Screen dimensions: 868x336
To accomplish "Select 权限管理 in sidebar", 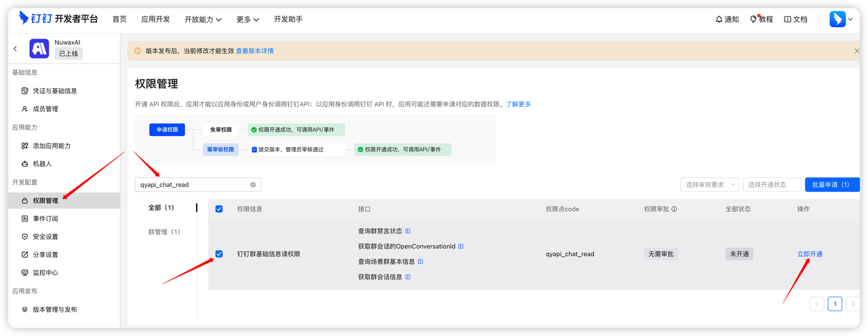I will [64, 201].
